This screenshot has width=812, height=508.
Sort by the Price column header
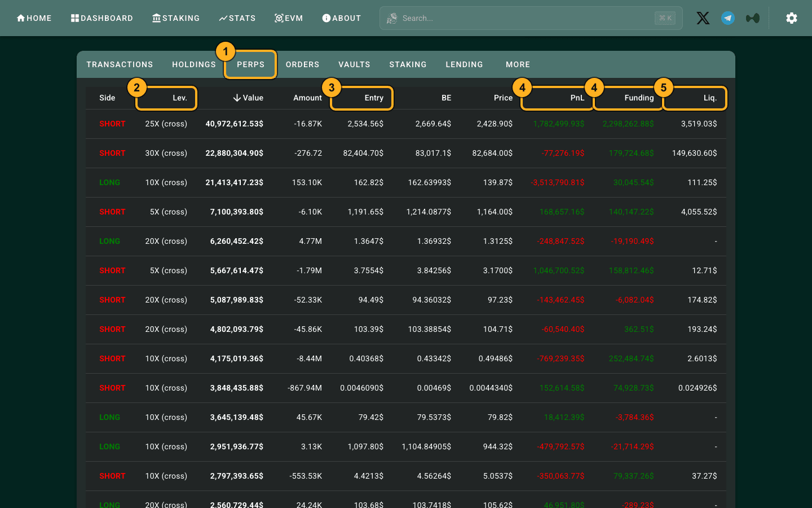pos(503,98)
